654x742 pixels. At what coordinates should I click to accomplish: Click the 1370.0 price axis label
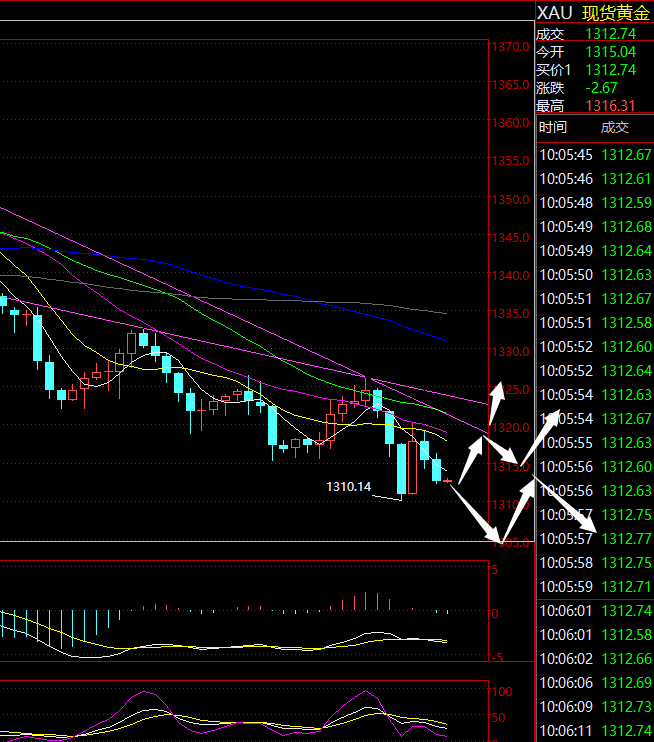(511, 47)
